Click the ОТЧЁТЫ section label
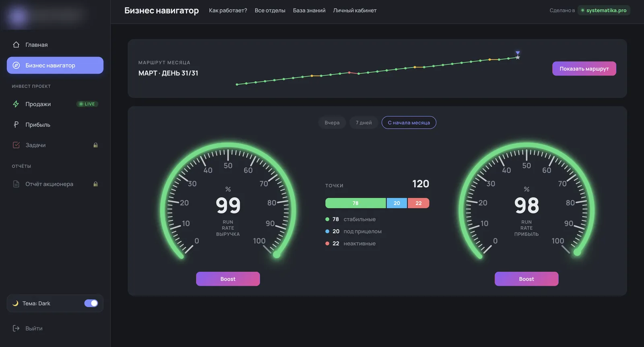Viewport: 644px width, 347px height. 21,166
